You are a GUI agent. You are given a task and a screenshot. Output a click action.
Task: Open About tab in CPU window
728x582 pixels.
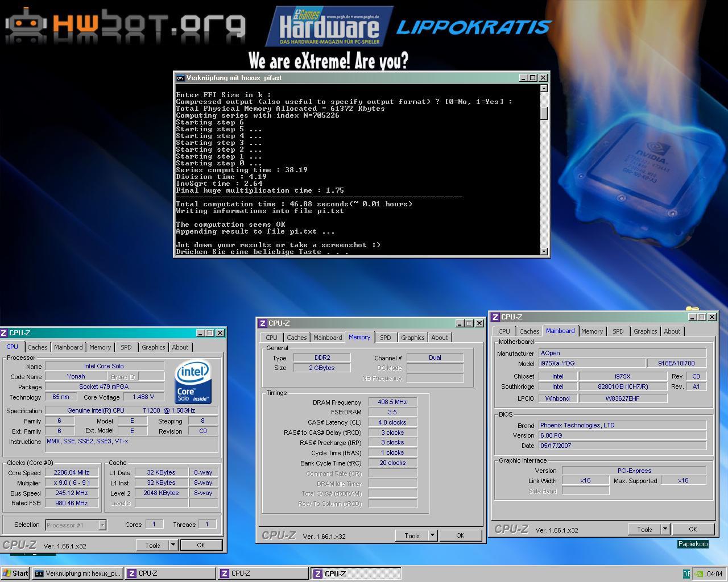[x=180, y=347]
